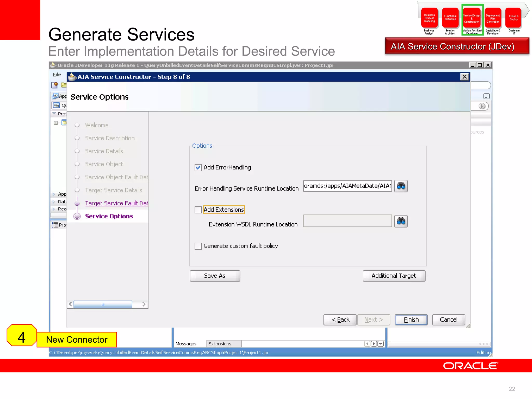
Task: Click the Finish button
Action: point(411,320)
